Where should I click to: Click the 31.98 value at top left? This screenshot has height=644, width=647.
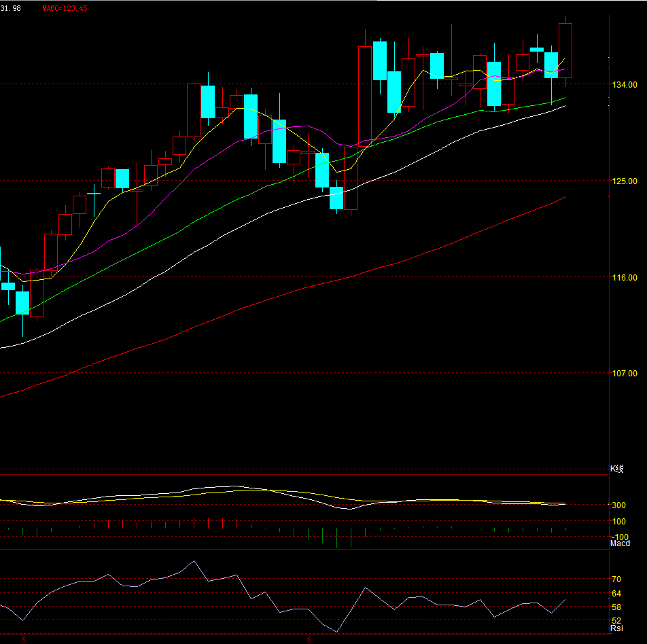[x=10, y=8]
